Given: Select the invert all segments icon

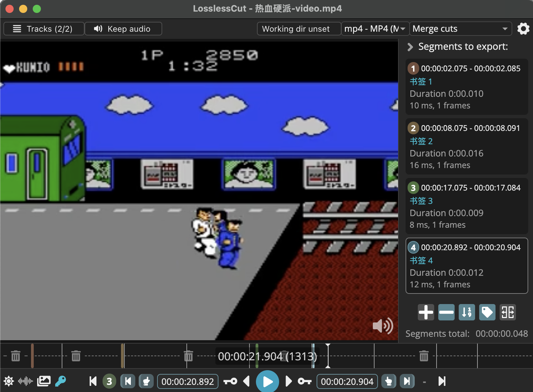Looking at the screenshot, I should (x=507, y=312).
